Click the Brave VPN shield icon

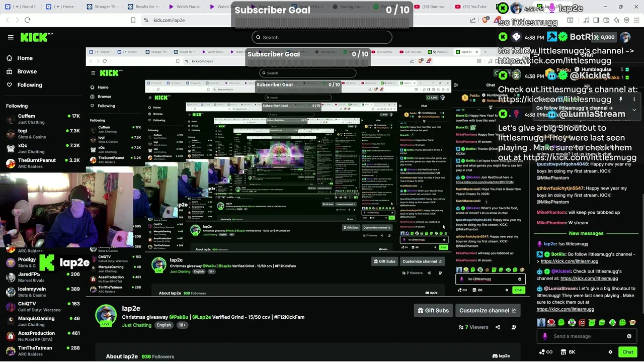click(626, 20)
